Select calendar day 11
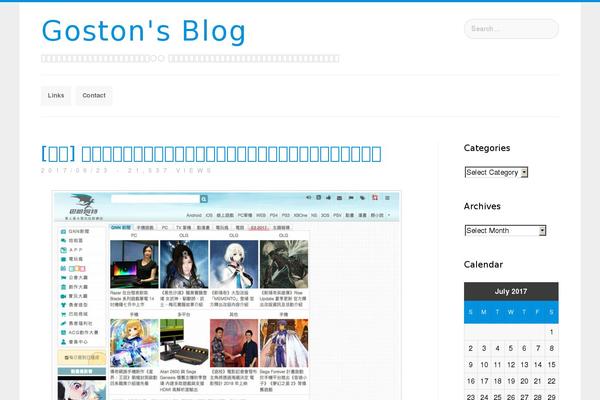This screenshot has width=600, height=400. click(x=497, y=365)
